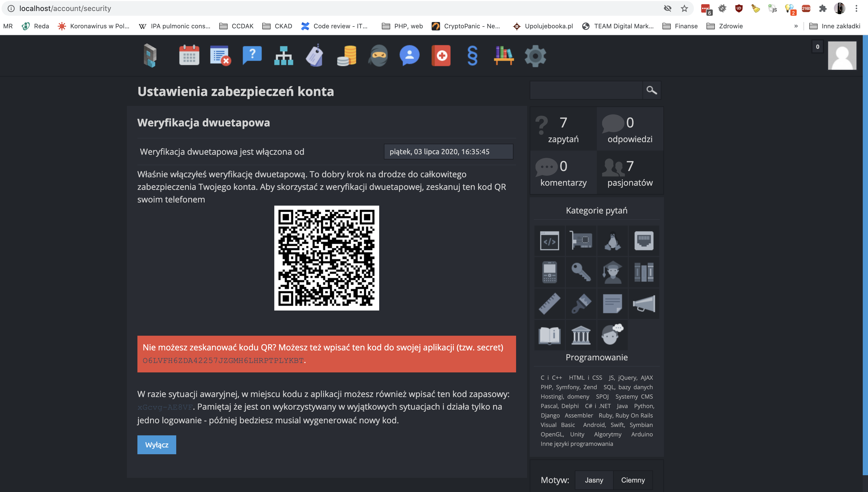Click the calendar icon in top navigation
The image size is (868, 492).
click(x=189, y=55)
